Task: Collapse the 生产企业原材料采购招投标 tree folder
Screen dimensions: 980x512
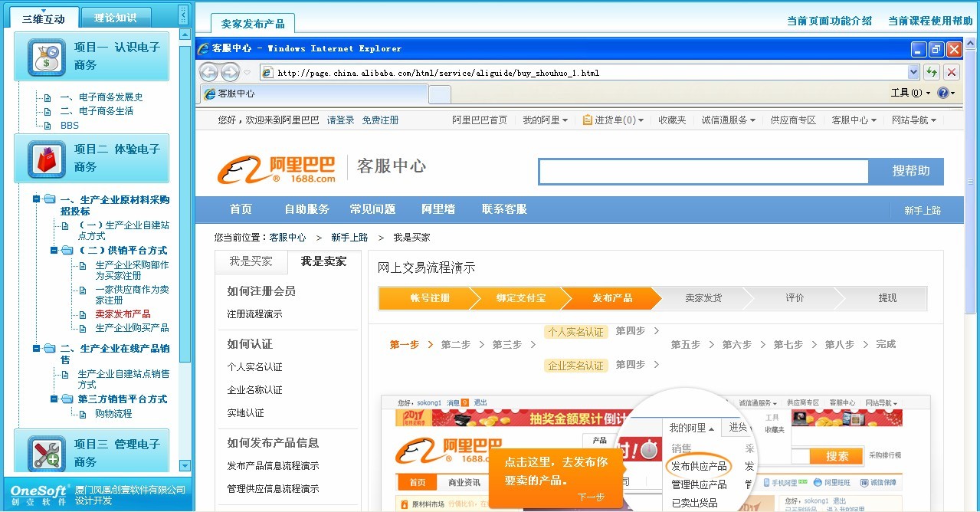Action: click(x=36, y=200)
